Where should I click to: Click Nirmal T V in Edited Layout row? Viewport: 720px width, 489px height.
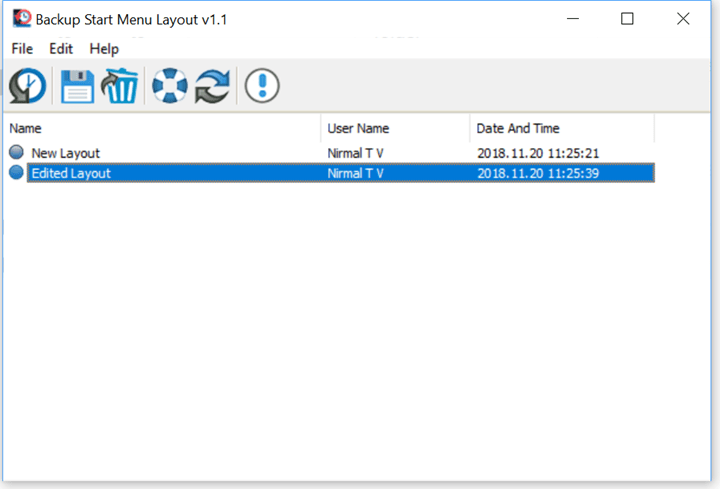coord(355,173)
